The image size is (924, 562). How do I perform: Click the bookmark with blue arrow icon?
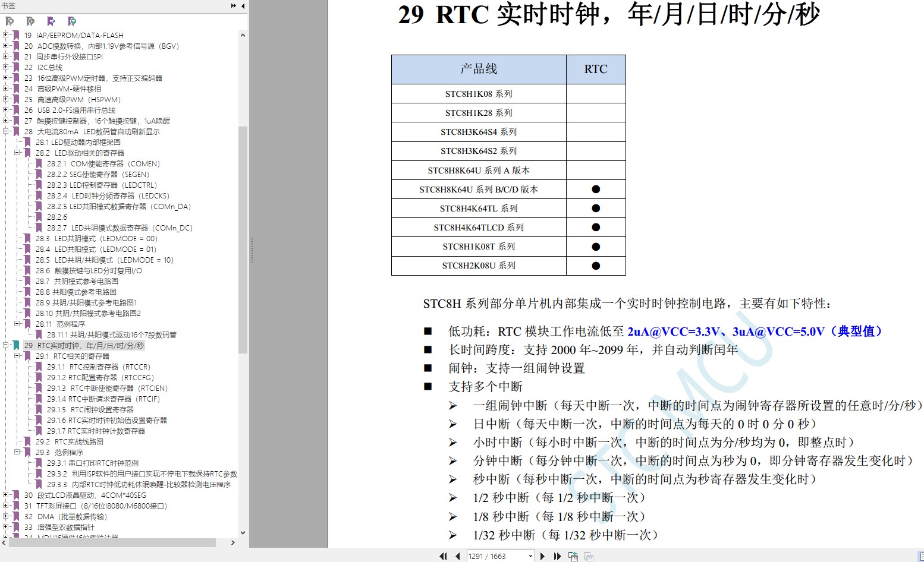[51, 21]
